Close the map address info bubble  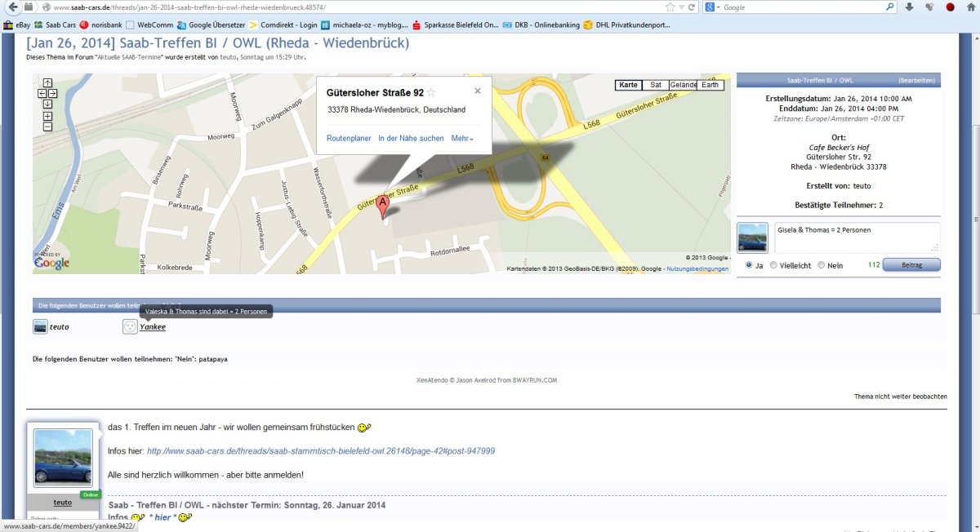pos(478,91)
